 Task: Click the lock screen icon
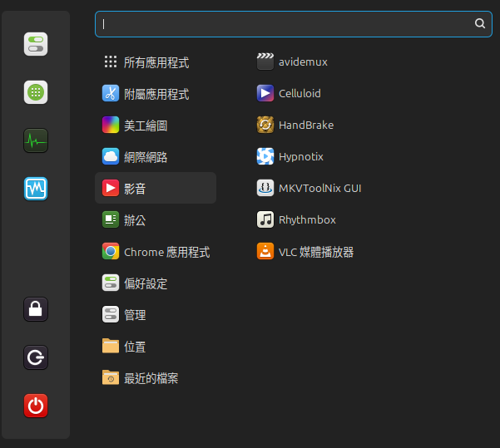tap(36, 309)
